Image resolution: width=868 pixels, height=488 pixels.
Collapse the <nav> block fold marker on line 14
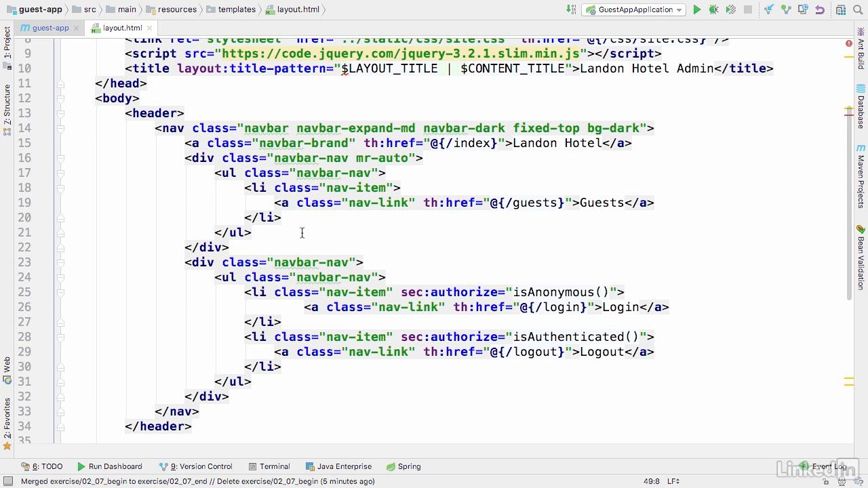coord(60,128)
